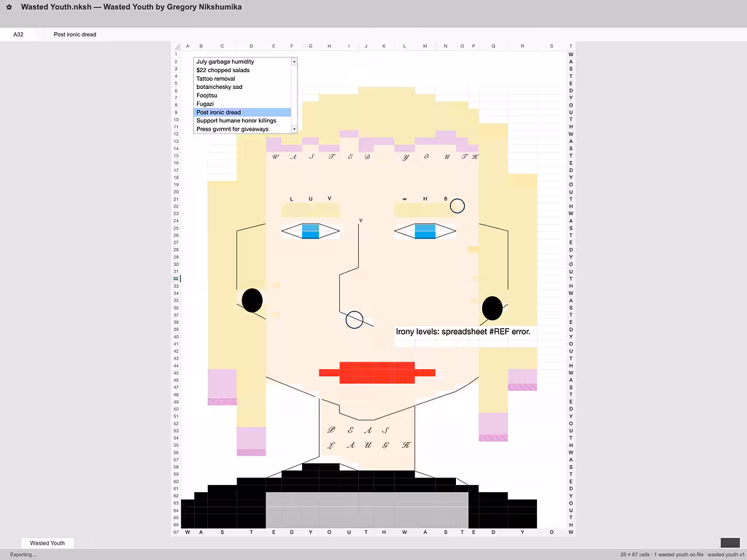Select the highlighted row header 32

point(176,279)
